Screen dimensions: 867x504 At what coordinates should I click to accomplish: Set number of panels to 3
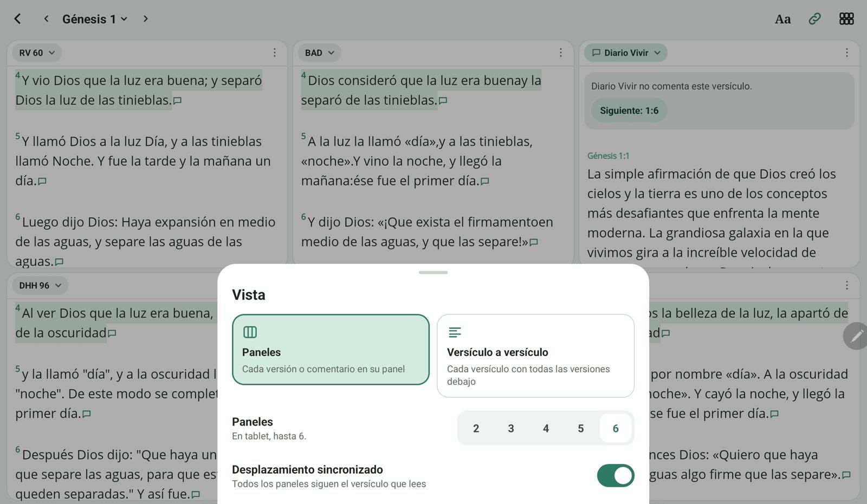511,428
